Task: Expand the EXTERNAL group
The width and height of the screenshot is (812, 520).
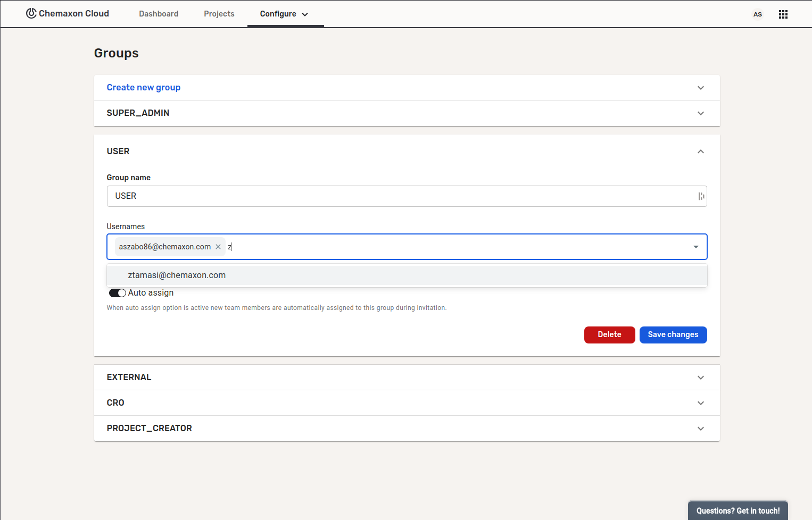Action: coord(700,378)
